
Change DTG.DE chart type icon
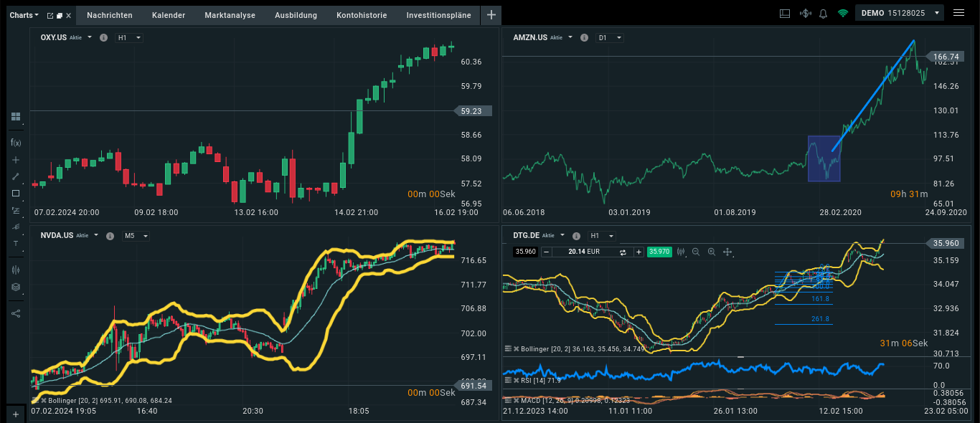pyautogui.click(x=681, y=252)
